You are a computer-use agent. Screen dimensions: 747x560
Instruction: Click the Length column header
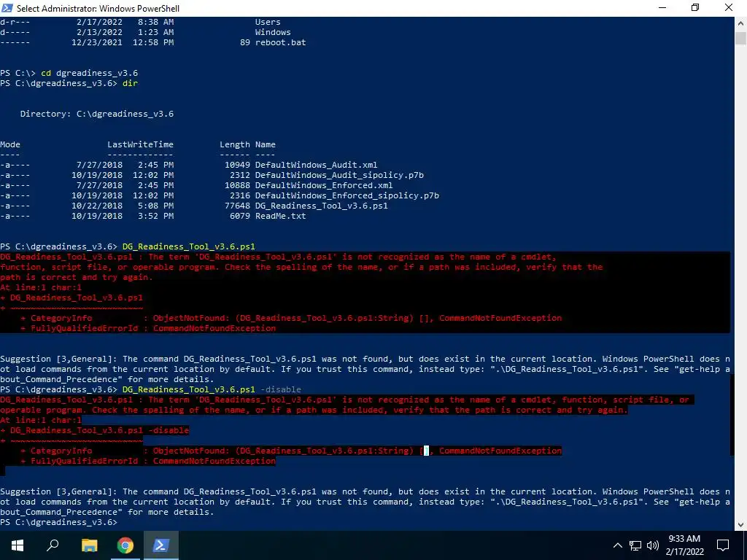coord(235,144)
